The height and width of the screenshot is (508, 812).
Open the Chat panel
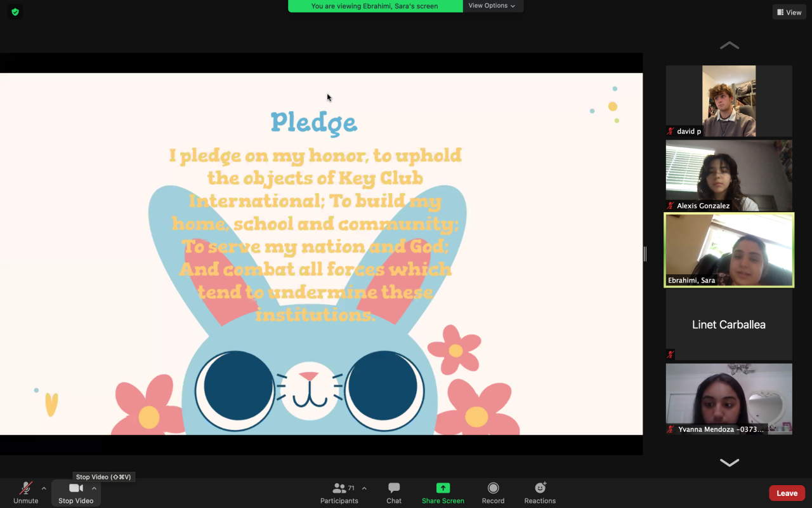pyautogui.click(x=394, y=493)
